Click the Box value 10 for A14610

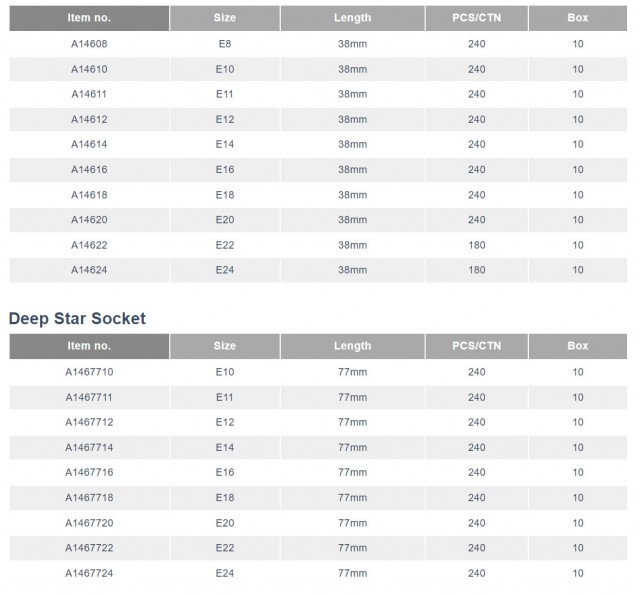pos(578,70)
